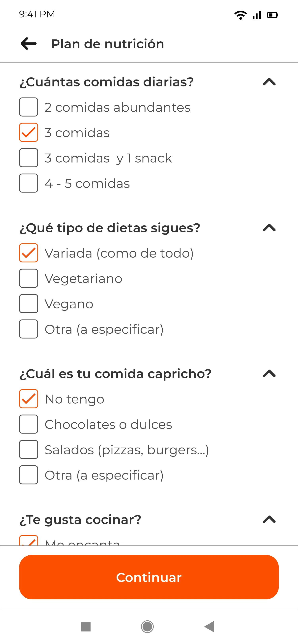
Task: Collapse the ¿Cuántas comidas diarias? section
Action: pyautogui.click(x=269, y=82)
